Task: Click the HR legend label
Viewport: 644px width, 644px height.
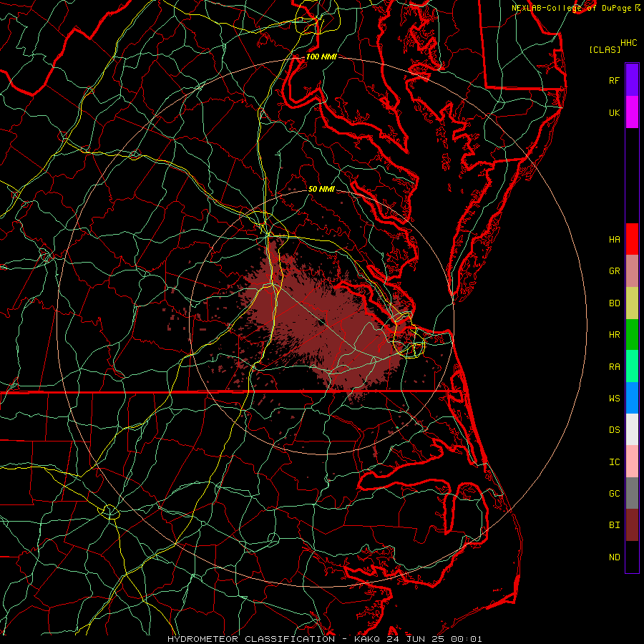Action: (x=614, y=335)
